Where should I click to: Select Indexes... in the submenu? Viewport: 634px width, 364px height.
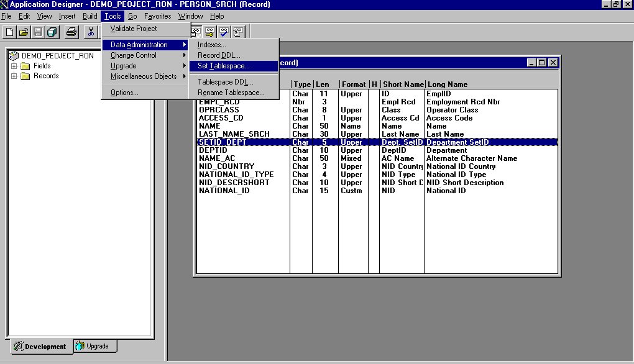click(x=234, y=45)
